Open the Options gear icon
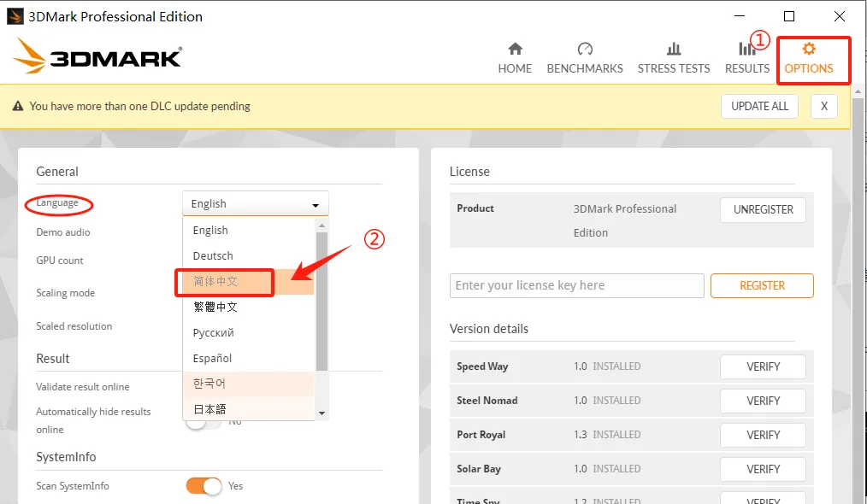Viewport: 867px width, 504px height. 808,49
